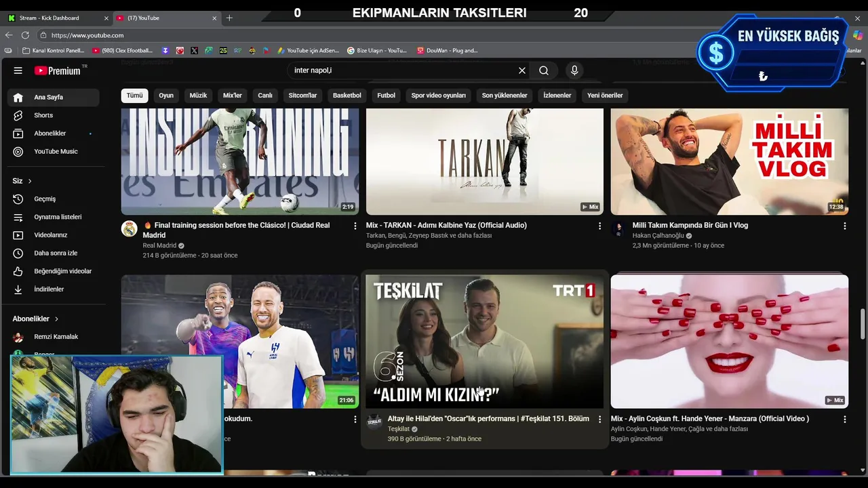868x488 pixels.
Task: Open YouTube Music from the sidebar
Action: click(54, 151)
